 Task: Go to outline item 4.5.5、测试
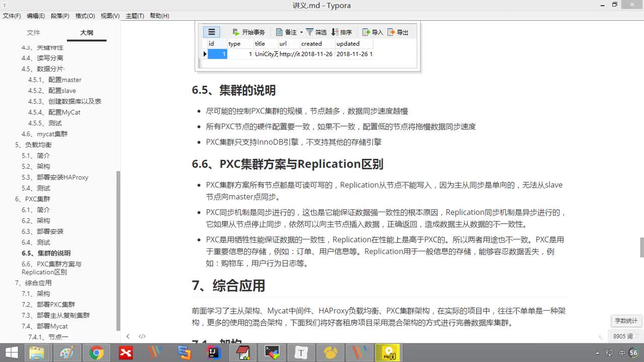(45, 123)
